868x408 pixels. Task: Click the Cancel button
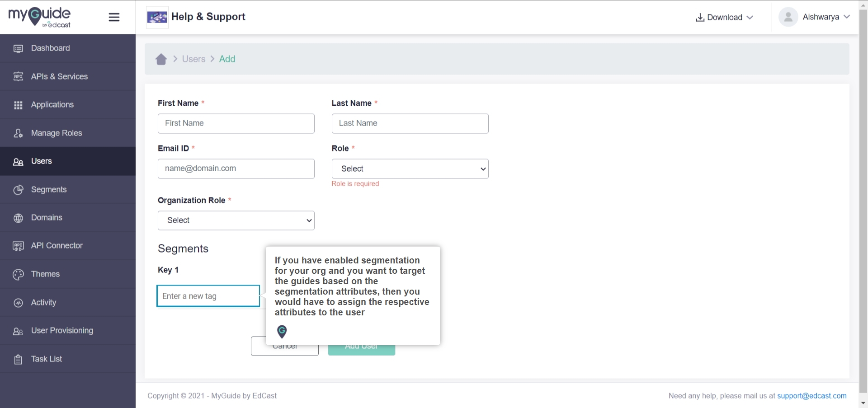pos(285,346)
